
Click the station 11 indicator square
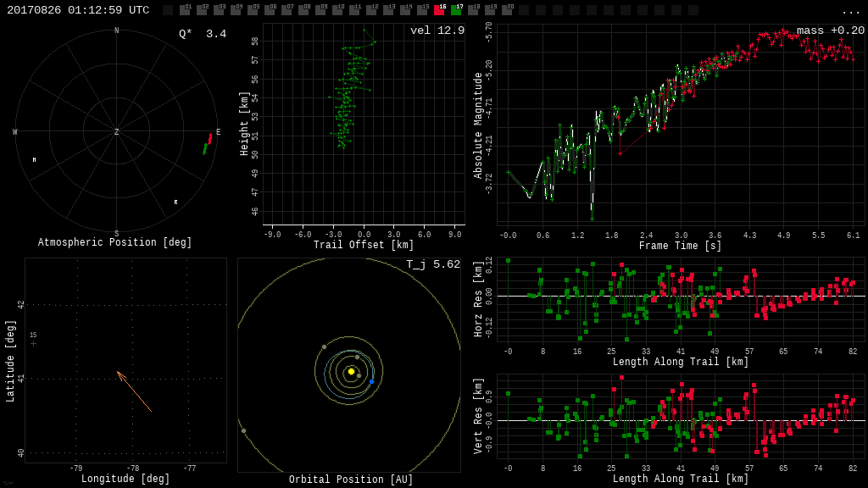tap(354, 10)
